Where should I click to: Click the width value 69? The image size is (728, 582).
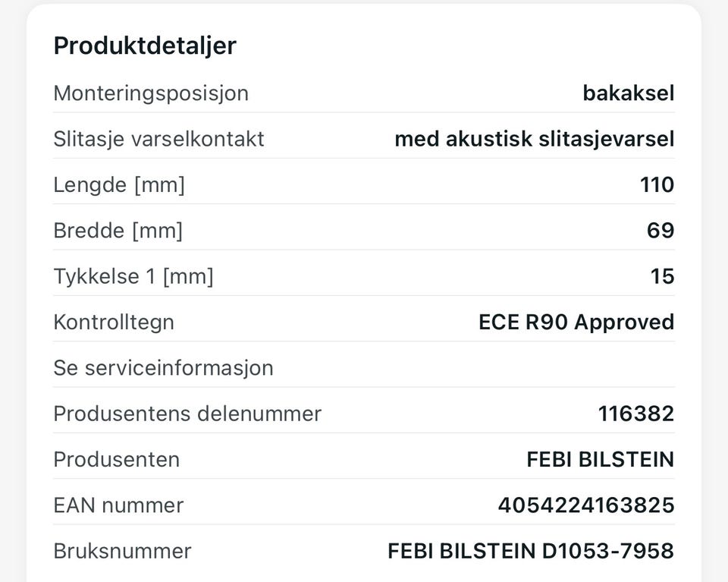[x=661, y=231]
